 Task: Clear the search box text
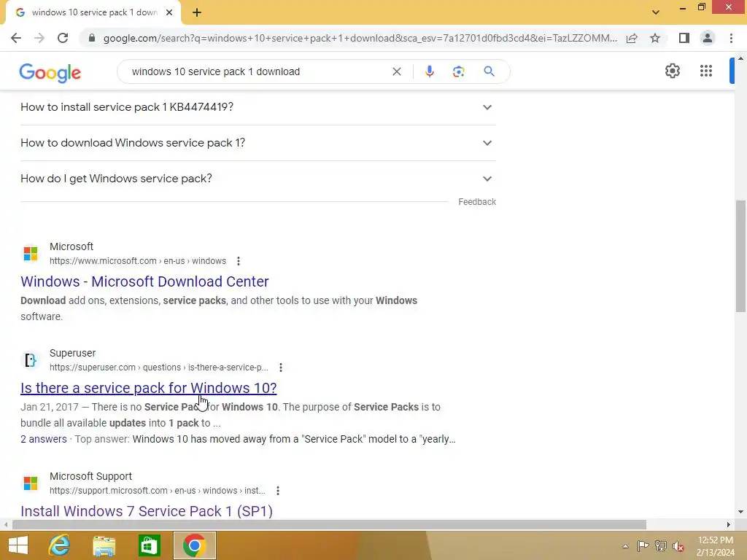click(396, 71)
